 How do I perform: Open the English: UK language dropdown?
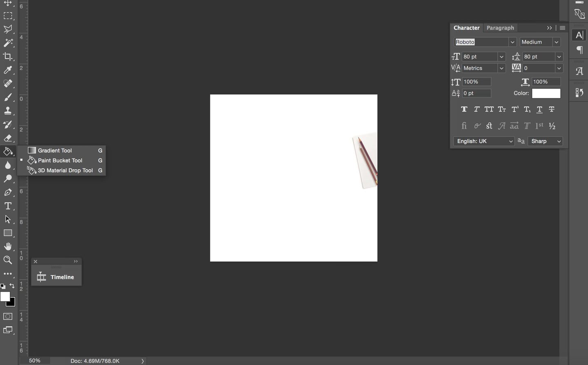pyautogui.click(x=510, y=141)
